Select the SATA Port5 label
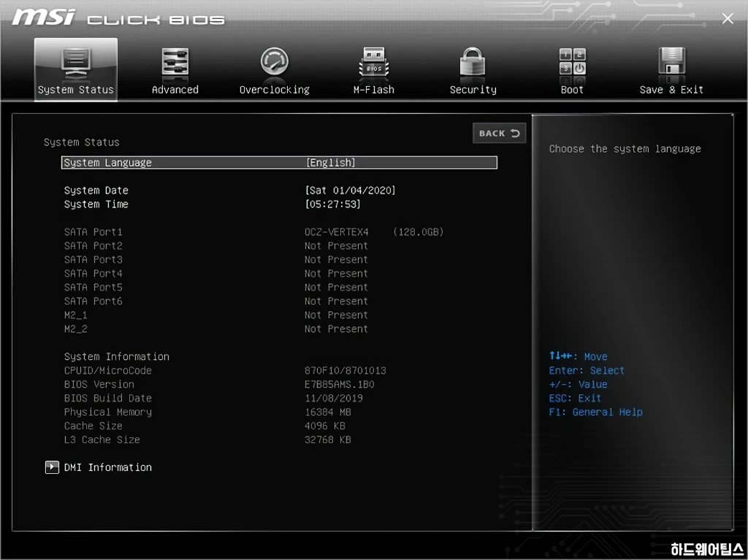 click(93, 287)
